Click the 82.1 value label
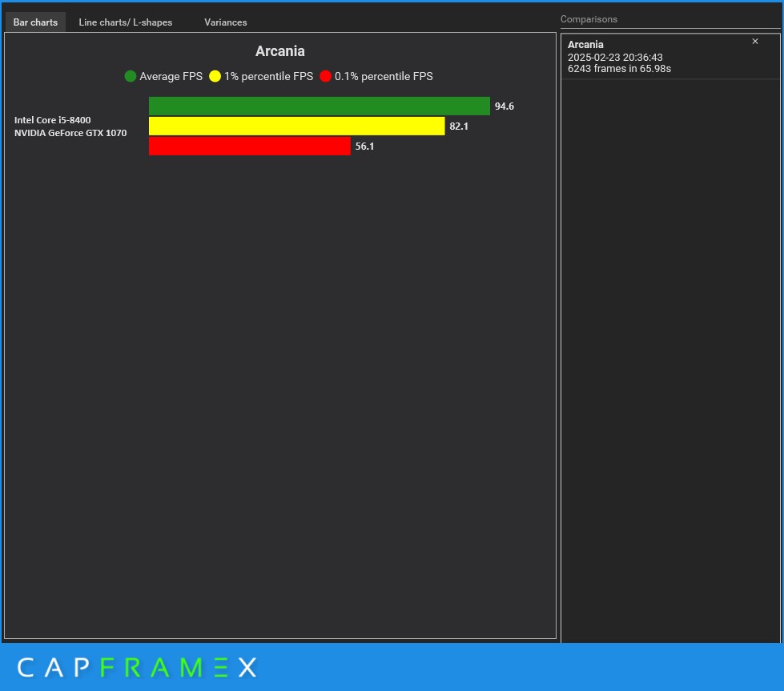This screenshot has height=691, width=784. click(x=459, y=126)
